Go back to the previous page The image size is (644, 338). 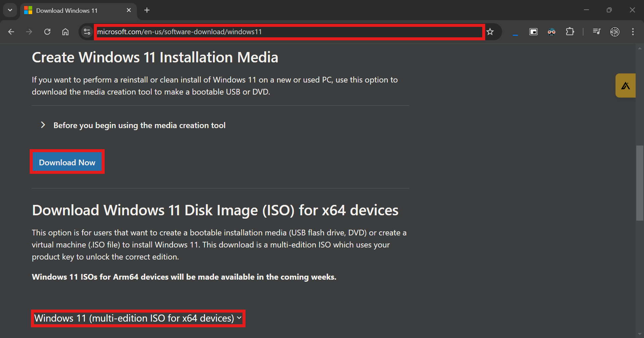tap(11, 32)
